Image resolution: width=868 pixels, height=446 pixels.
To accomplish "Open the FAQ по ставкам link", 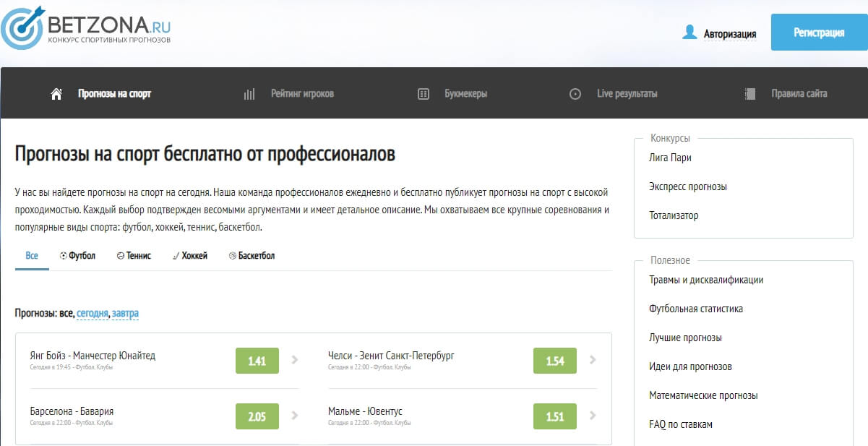I will click(x=681, y=424).
